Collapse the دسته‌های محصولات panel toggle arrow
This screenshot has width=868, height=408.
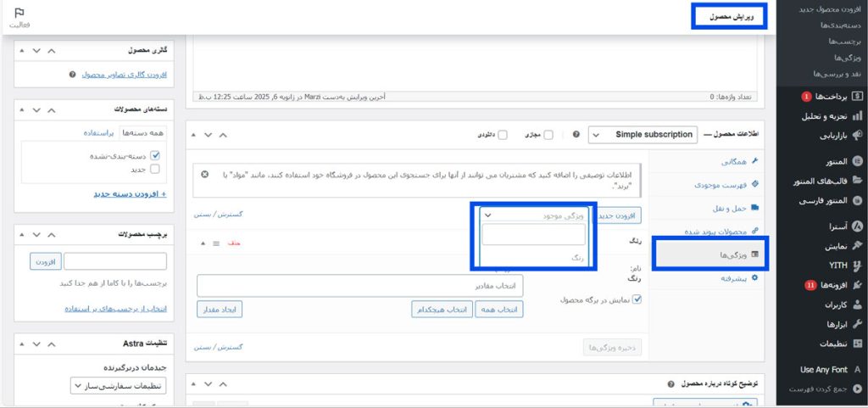pos(21,109)
